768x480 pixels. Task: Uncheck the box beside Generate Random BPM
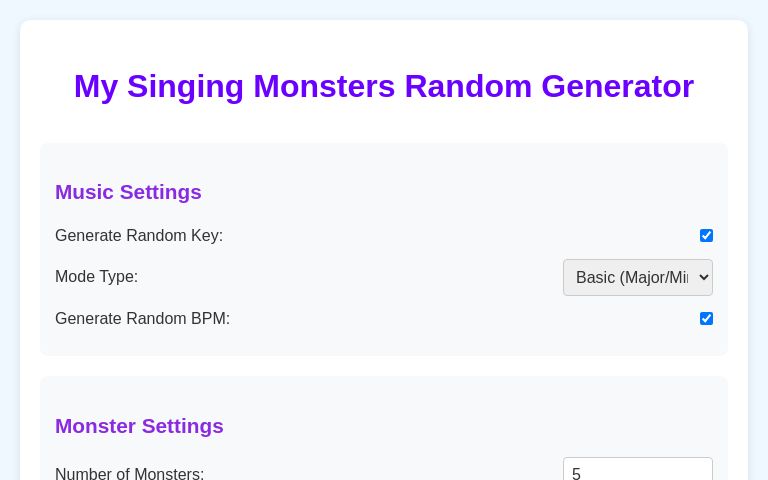coord(706,319)
